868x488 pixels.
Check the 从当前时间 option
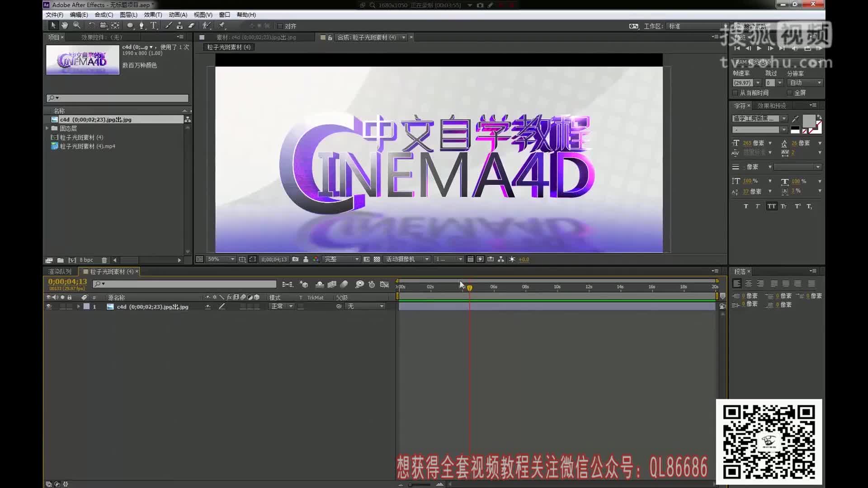pyautogui.click(x=735, y=93)
